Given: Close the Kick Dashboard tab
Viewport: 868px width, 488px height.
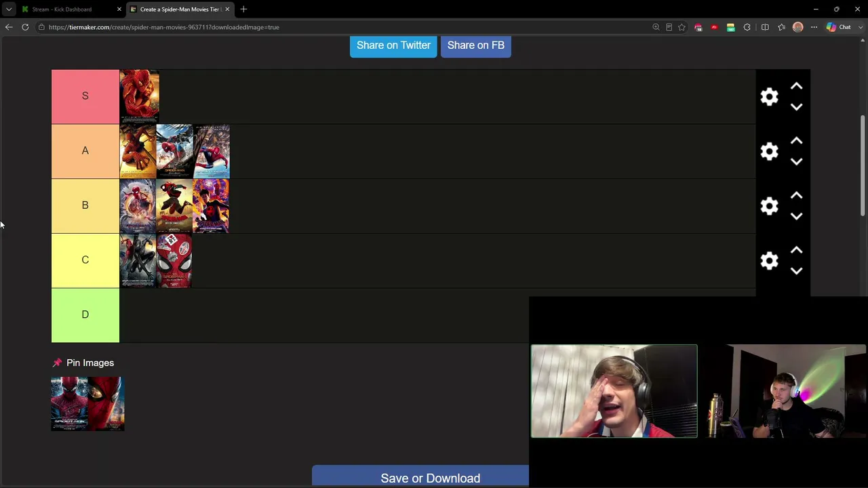Looking at the screenshot, I should click(119, 9).
